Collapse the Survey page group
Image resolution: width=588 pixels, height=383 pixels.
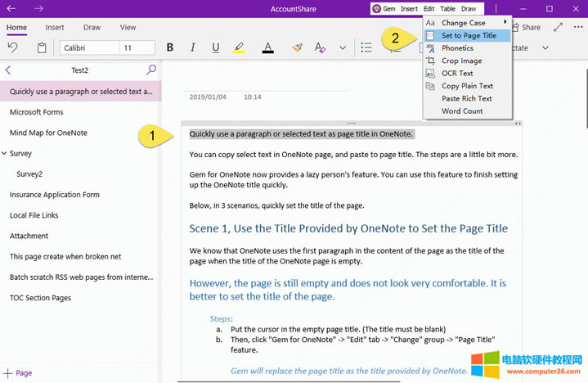(5, 153)
